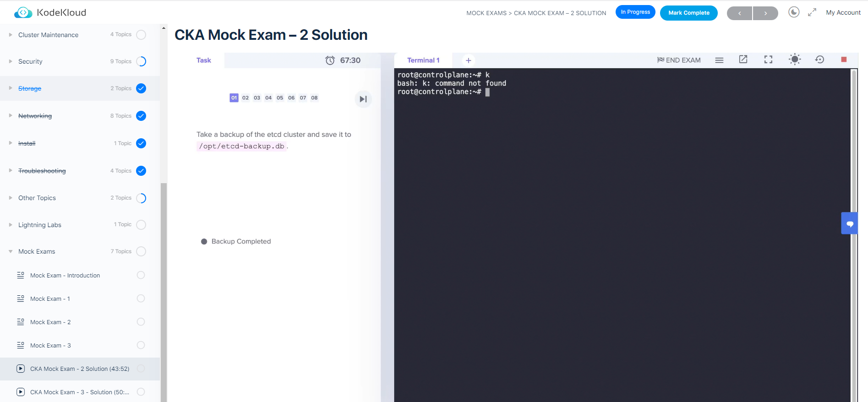Image resolution: width=868 pixels, height=402 pixels.
Task: Mark Mock Exam - 1 complete circle
Action: coord(141,299)
